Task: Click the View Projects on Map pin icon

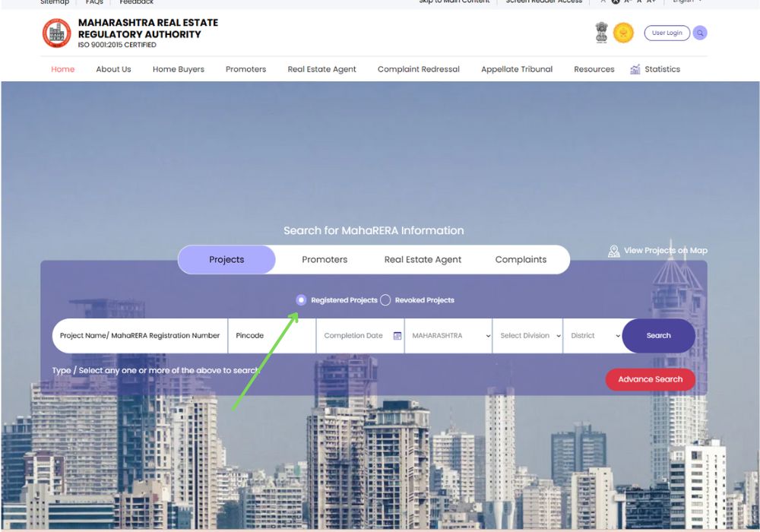Action: (x=614, y=251)
